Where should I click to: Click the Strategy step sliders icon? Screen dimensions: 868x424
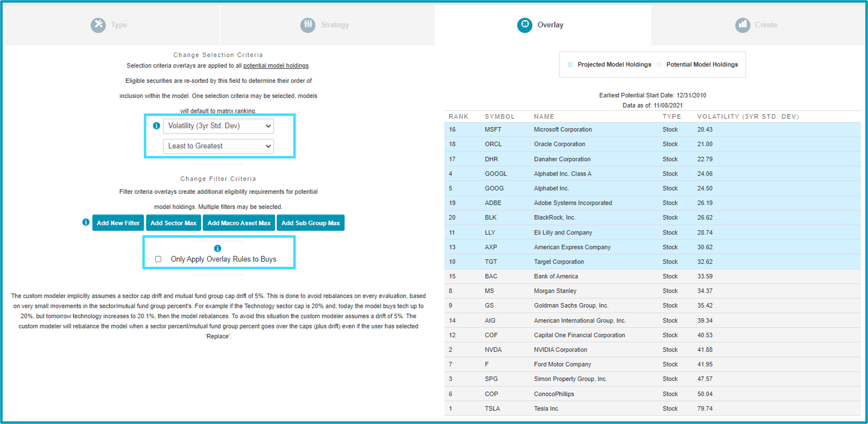(308, 25)
